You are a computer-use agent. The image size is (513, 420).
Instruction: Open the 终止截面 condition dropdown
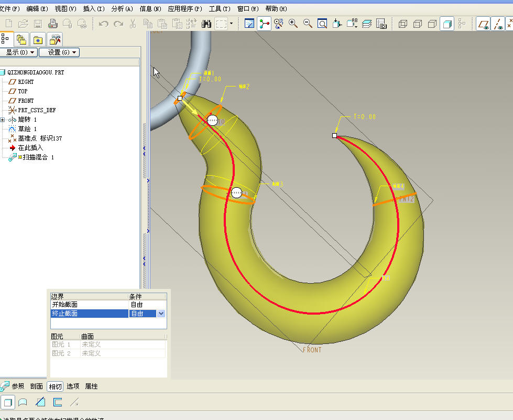point(161,314)
